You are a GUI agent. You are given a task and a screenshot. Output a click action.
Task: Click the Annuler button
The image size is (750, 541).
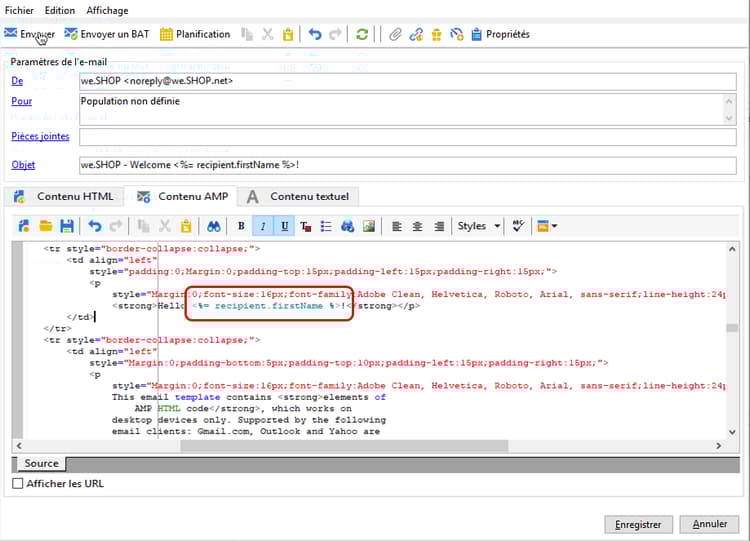(x=709, y=524)
